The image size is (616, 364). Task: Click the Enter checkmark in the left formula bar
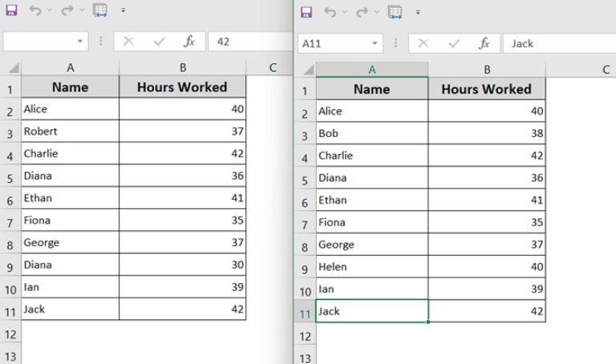[x=159, y=41]
